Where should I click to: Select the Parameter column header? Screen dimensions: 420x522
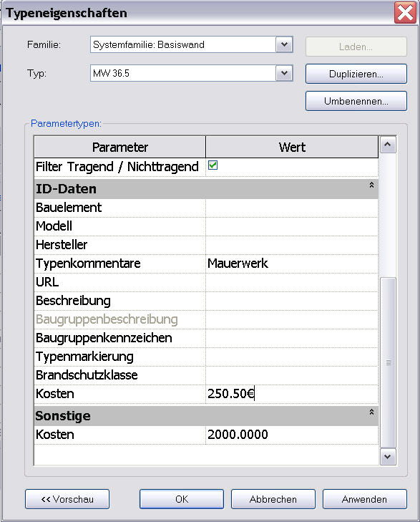pyautogui.click(x=119, y=147)
